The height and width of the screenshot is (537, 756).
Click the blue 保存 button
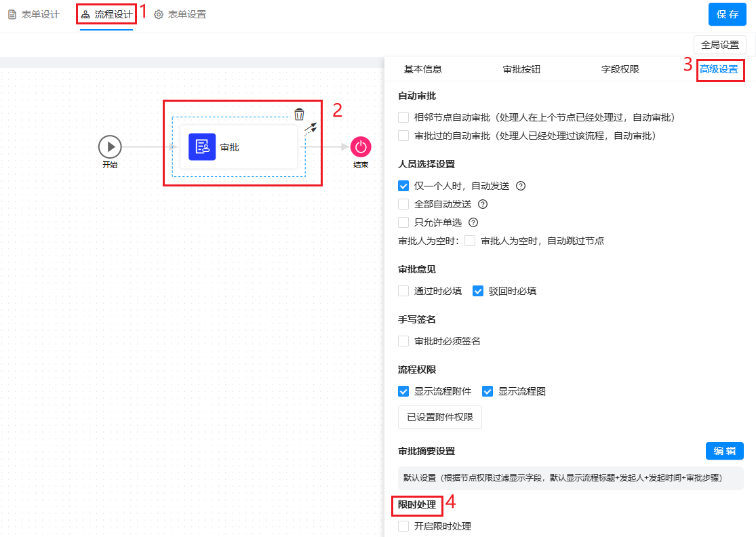tap(727, 14)
